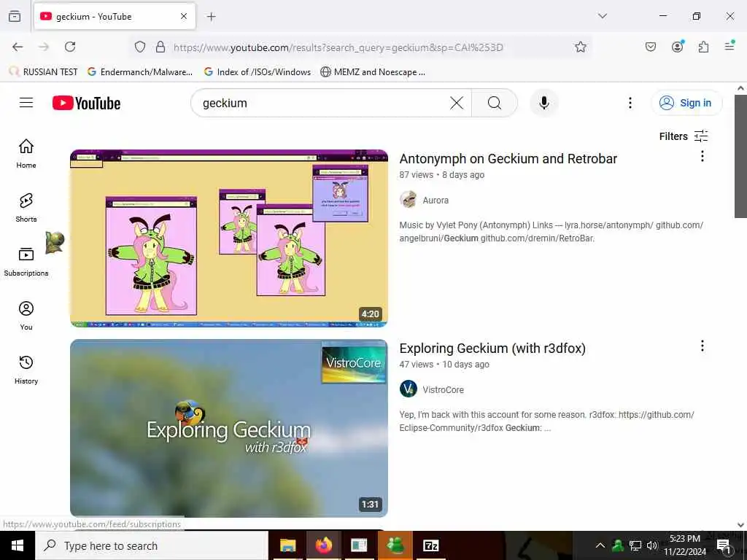Open the Aurora channel link

pyautogui.click(x=436, y=201)
